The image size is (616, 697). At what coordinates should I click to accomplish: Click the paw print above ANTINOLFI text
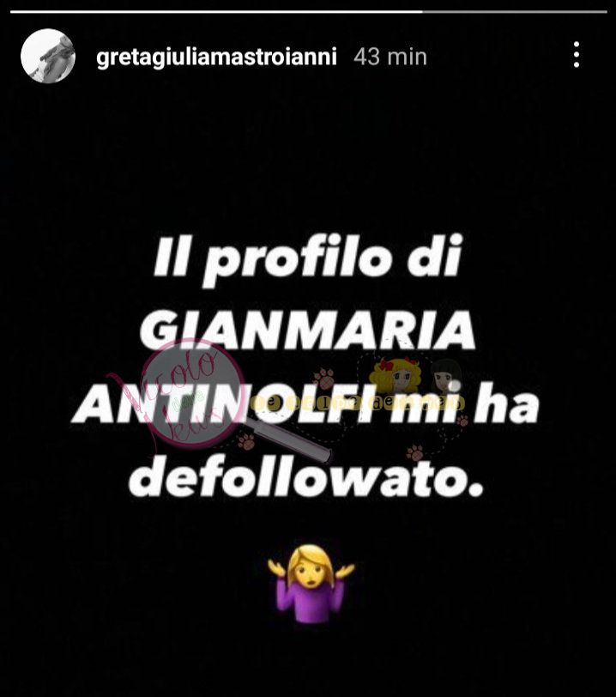tap(324, 379)
